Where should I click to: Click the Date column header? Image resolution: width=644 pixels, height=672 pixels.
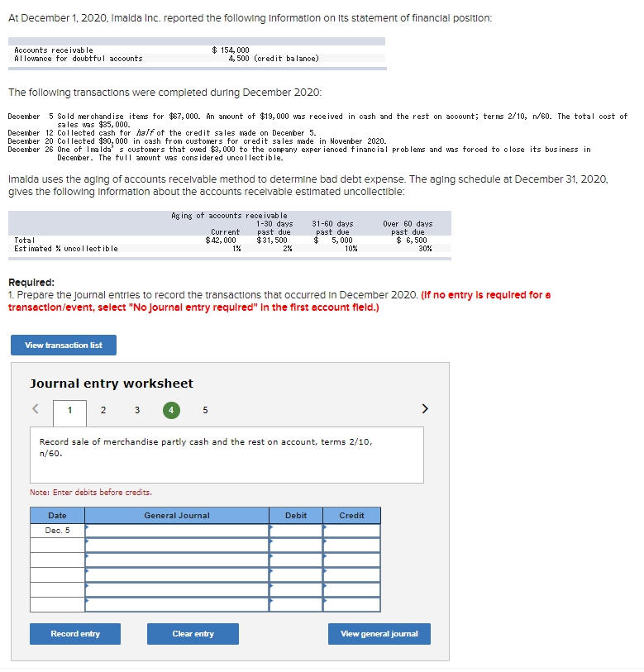pos(57,516)
